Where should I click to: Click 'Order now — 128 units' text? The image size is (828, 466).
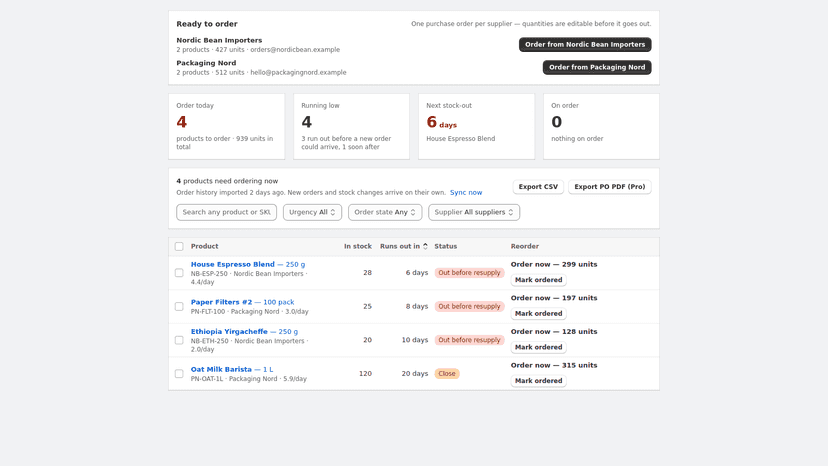553,332
